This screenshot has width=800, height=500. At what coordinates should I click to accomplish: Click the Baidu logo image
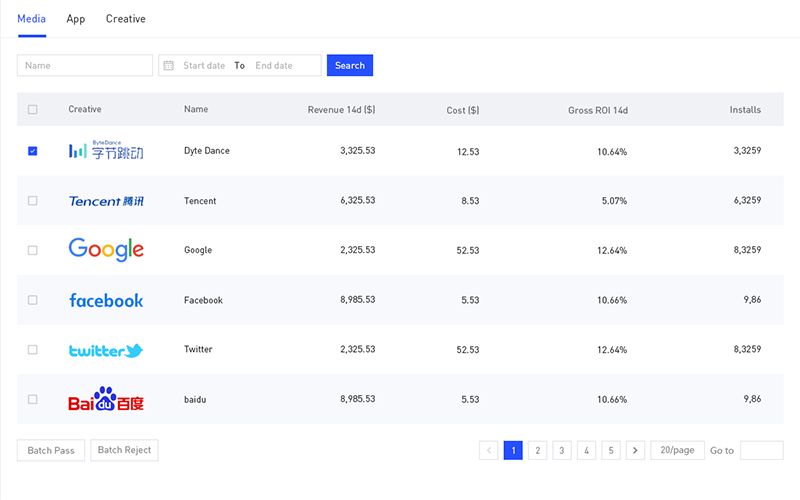(106, 399)
